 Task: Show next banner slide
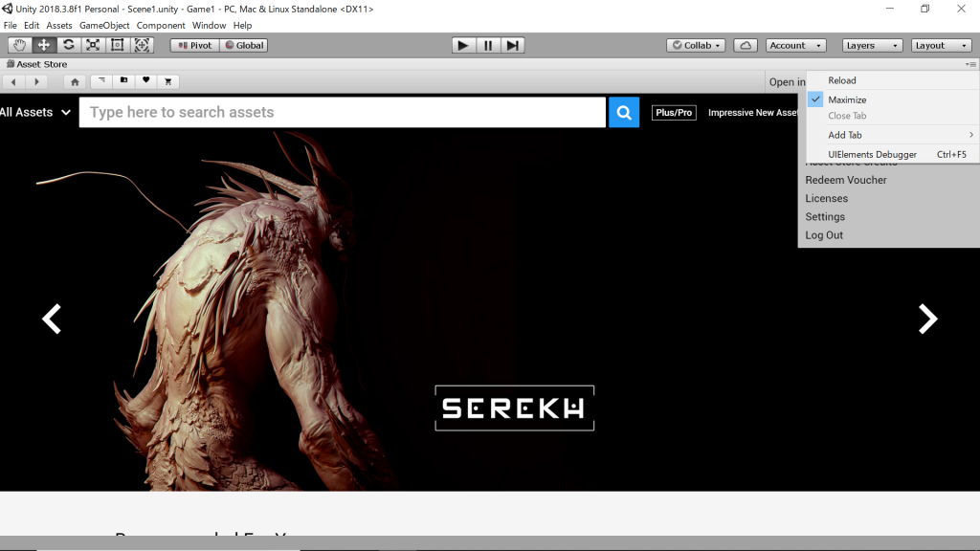(x=927, y=319)
